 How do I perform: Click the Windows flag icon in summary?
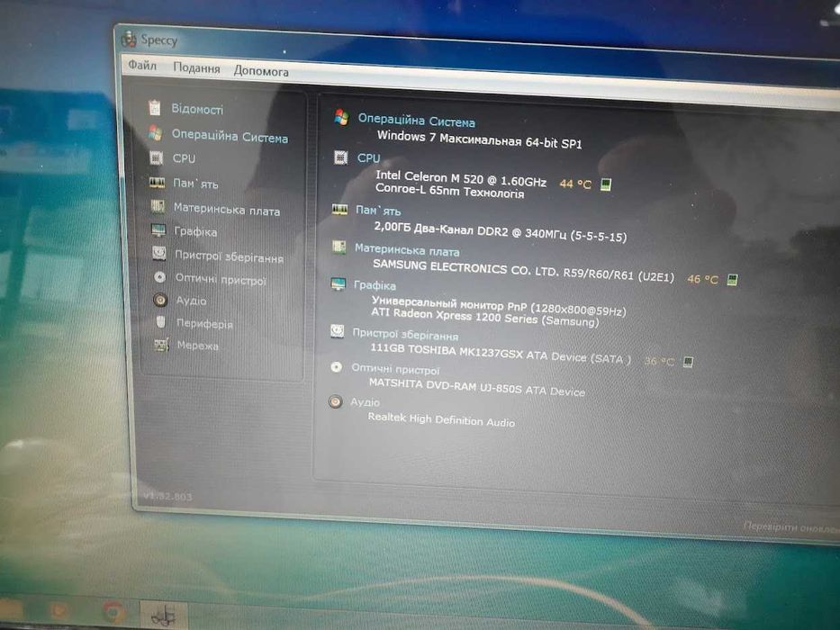click(341, 117)
